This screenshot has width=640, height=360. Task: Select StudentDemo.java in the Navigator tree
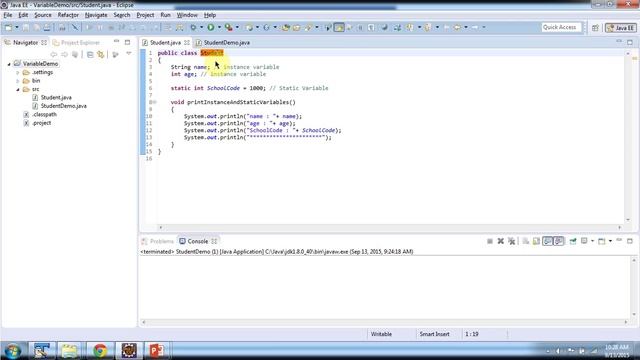[x=63, y=106]
